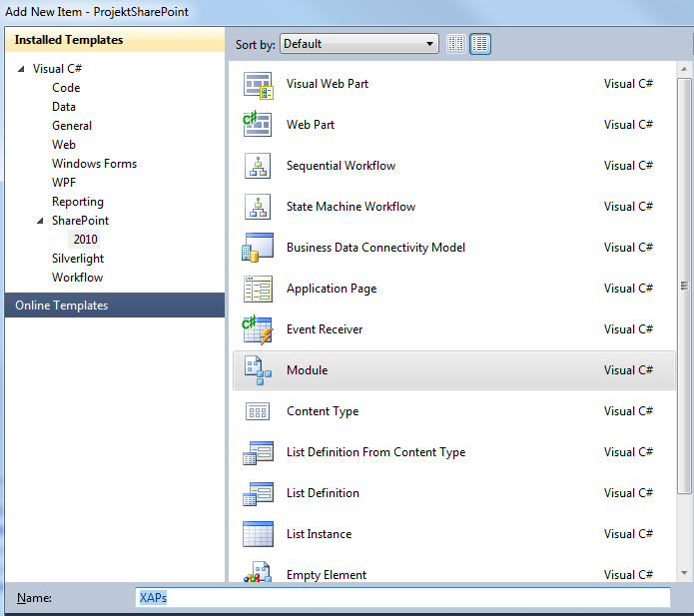Image resolution: width=694 pixels, height=616 pixels.
Task: Click 'Visual C#' type beside Event Receiver
Action: pos(628,329)
